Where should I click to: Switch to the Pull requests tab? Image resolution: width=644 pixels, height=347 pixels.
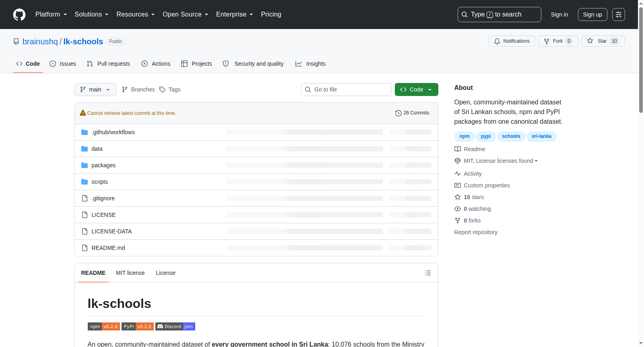coord(108,64)
